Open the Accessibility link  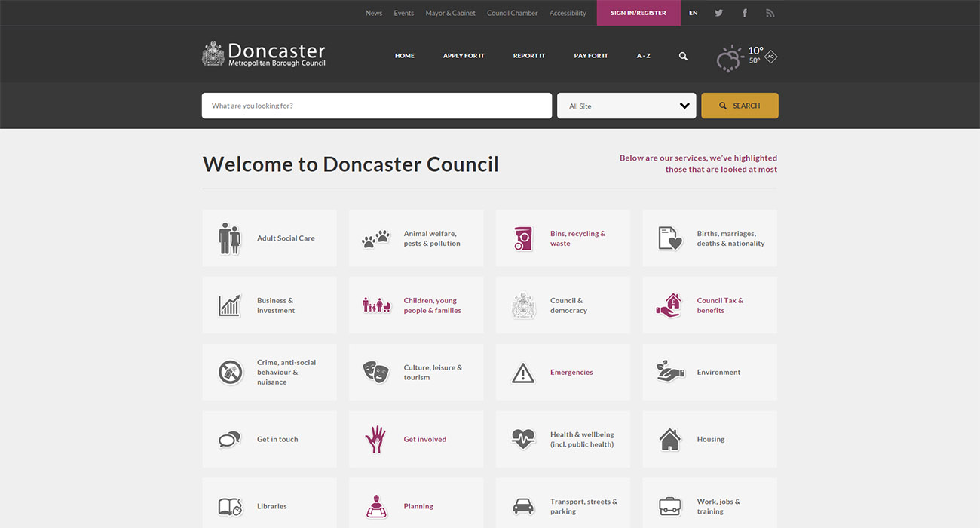pos(568,13)
